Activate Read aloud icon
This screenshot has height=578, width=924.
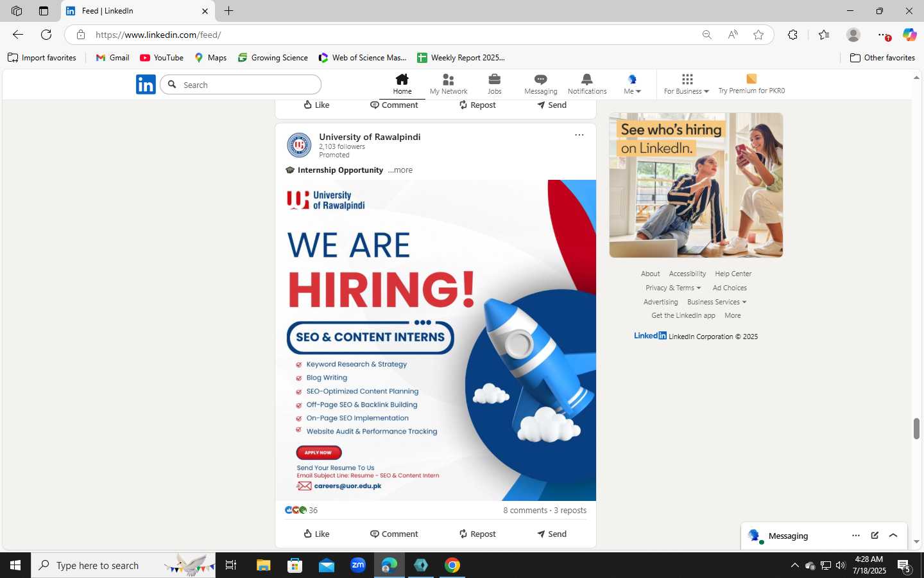point(733,35)
